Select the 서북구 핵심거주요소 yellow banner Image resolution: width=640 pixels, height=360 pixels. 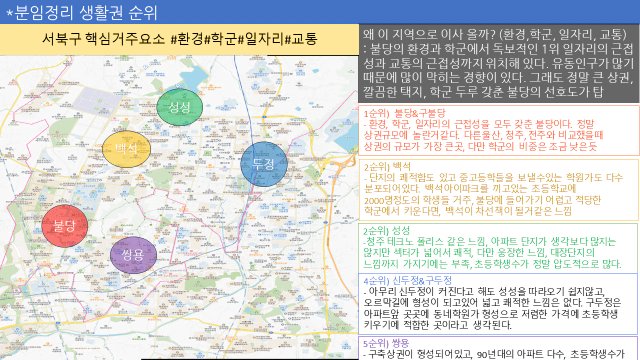click(179, 39)
